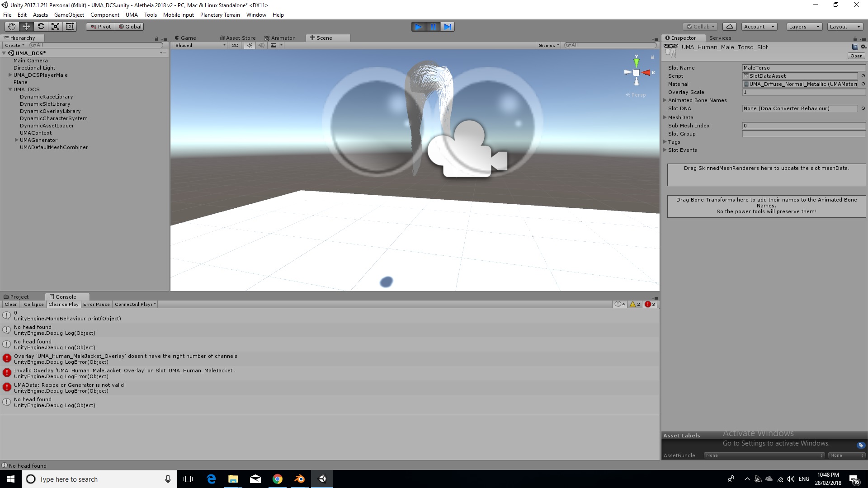Mute scene audio in the Scene view toolbar
This screenshot has height=488, width=868.
point(262,45)
